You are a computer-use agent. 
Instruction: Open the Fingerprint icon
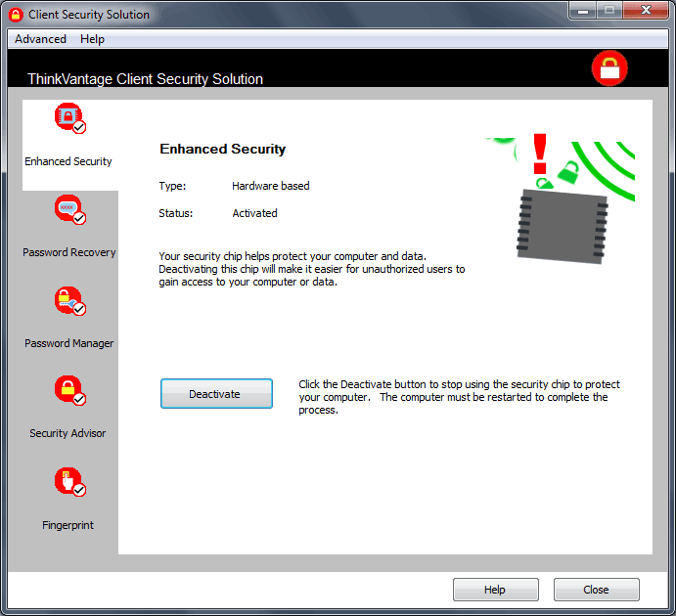69,482
